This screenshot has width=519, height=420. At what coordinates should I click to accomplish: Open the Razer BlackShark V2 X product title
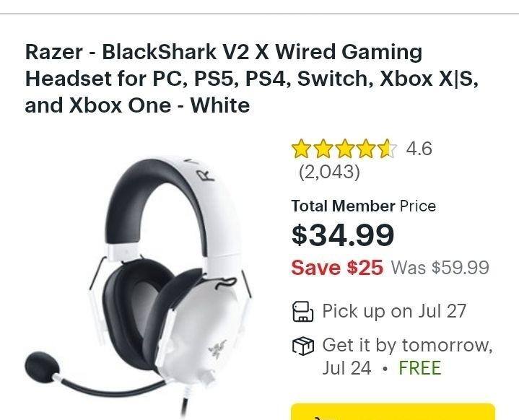coord(251,79)
